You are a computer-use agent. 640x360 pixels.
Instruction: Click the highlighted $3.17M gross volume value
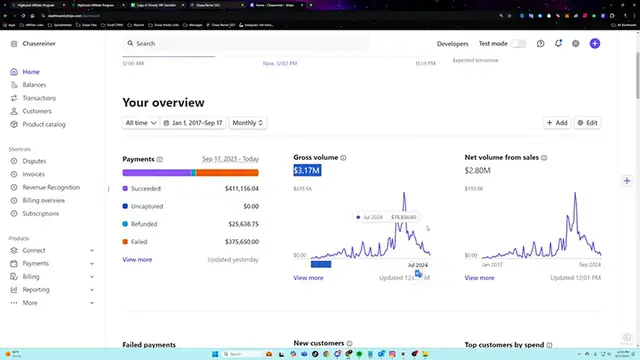click(x=307, y=171)
